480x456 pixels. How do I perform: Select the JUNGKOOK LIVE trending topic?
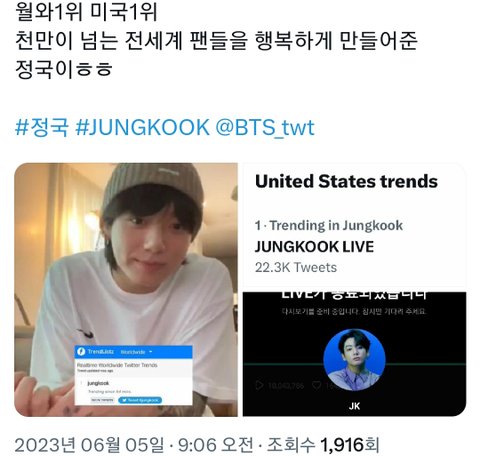pos(314,247)
